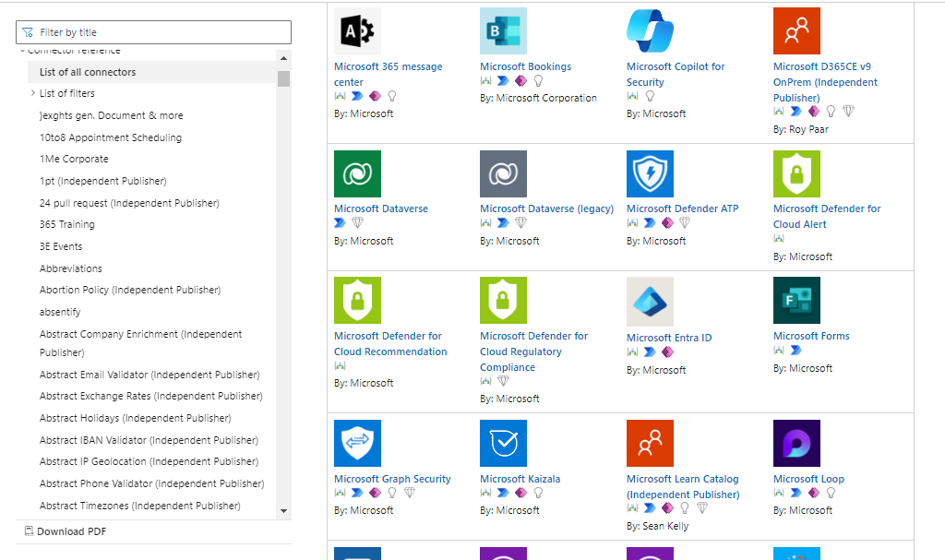Click the Download PDF document icon

(x=29, y=531)
